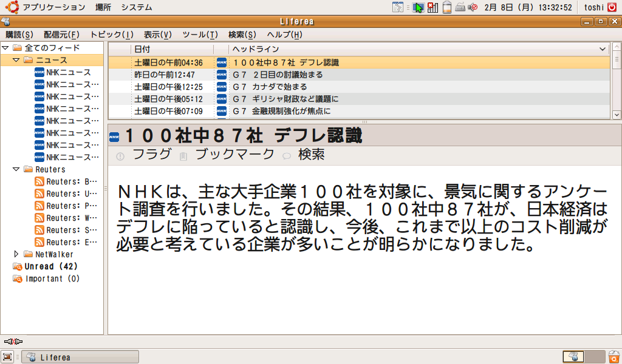Collapse the ニュース folder triangle

coord(16,60)
